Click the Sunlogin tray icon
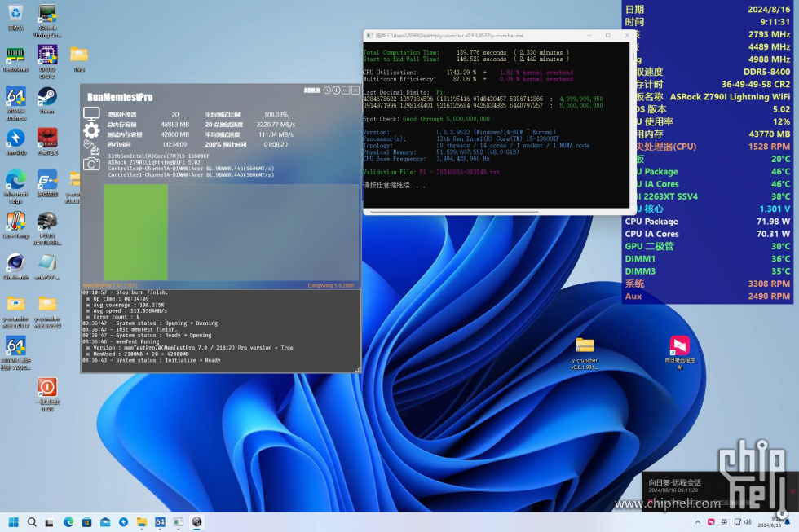 click(x=711, y=522)
